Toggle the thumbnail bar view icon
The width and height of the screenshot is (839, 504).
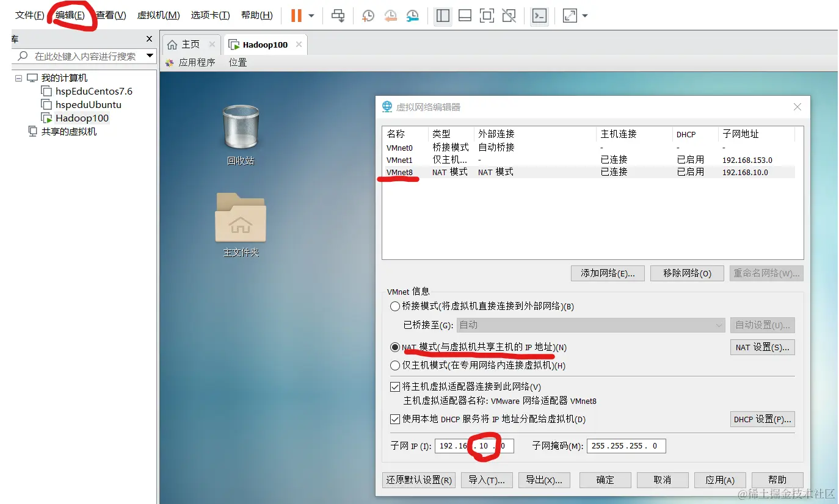[465, 15]
